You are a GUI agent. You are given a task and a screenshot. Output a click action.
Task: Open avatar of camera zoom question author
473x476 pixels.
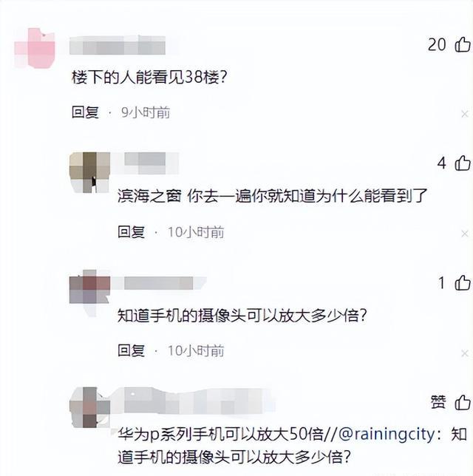(x=89, y=292)
